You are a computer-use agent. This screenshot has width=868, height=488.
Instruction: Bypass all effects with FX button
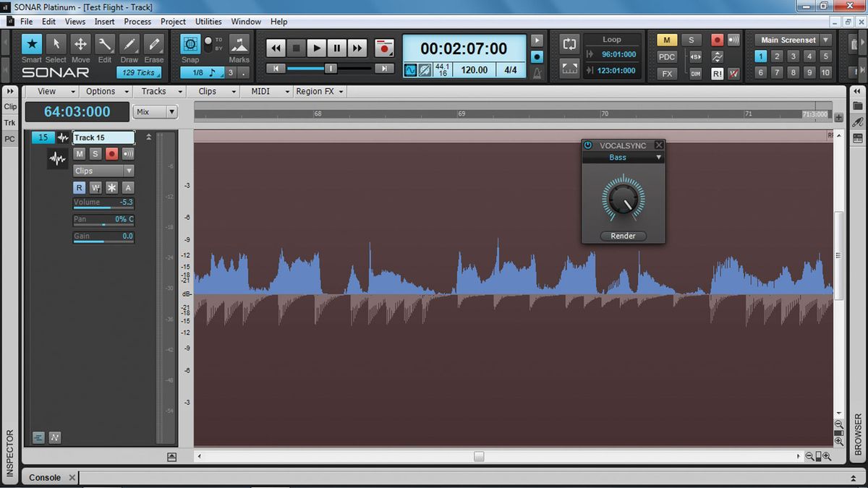(666, 74)
